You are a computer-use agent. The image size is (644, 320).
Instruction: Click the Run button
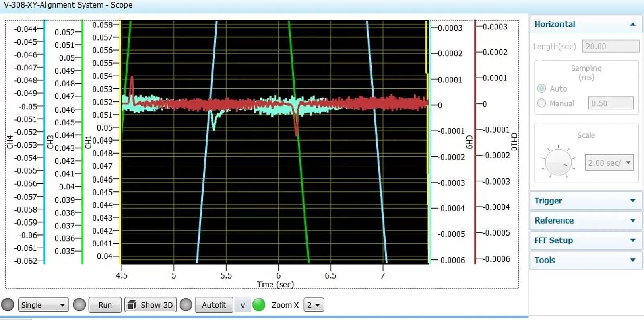click(x=105, y=305)
